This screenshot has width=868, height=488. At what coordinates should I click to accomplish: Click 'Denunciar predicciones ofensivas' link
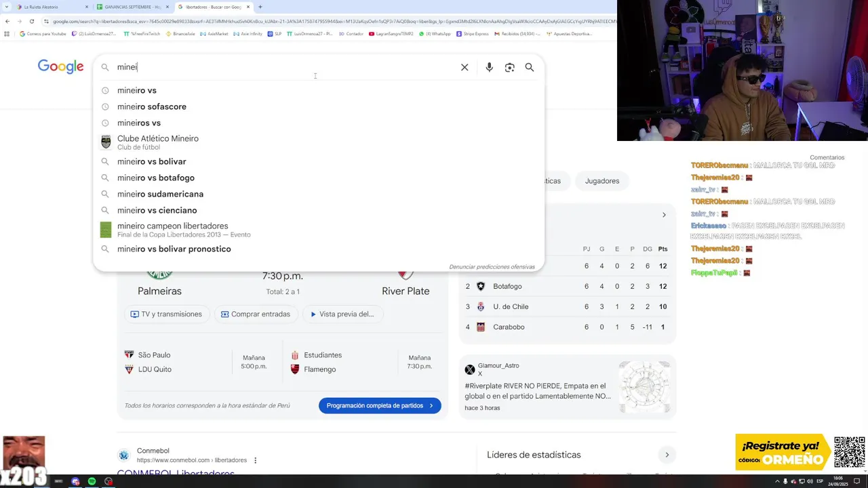tap(492, 266)
